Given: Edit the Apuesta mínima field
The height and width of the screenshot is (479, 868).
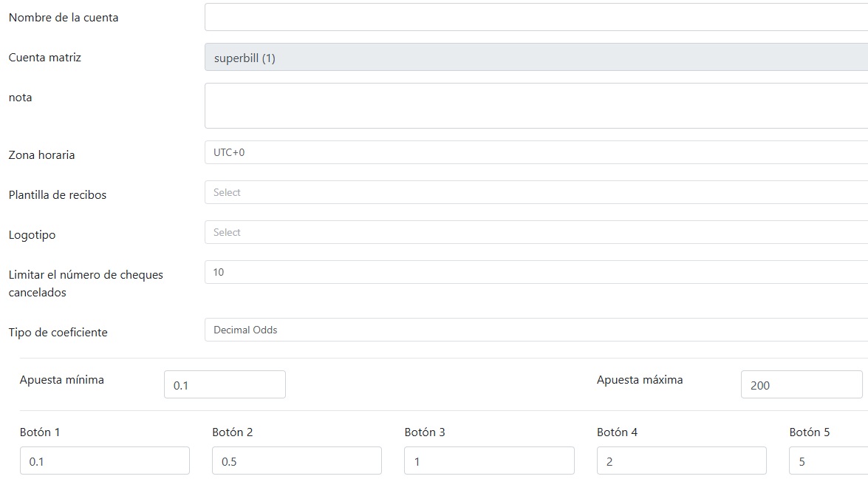Looking at the screenshot, I should 225,384.
